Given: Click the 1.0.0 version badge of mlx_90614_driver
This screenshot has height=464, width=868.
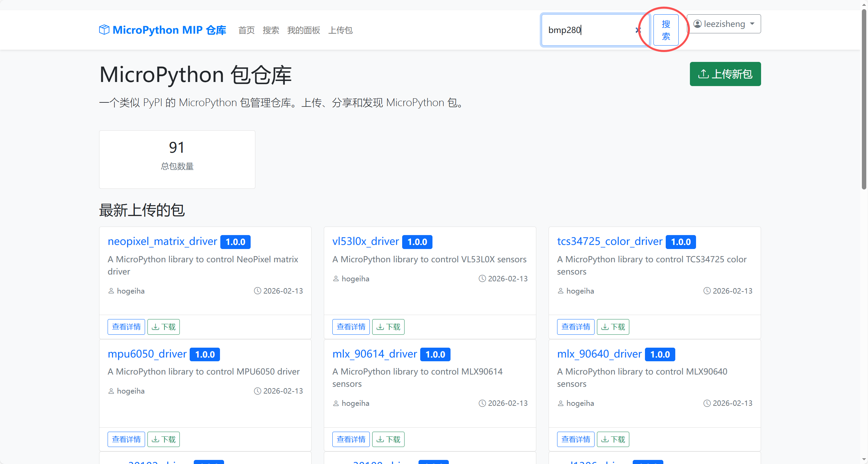Looking at the screenshot, I should click(x=436, y=354).
